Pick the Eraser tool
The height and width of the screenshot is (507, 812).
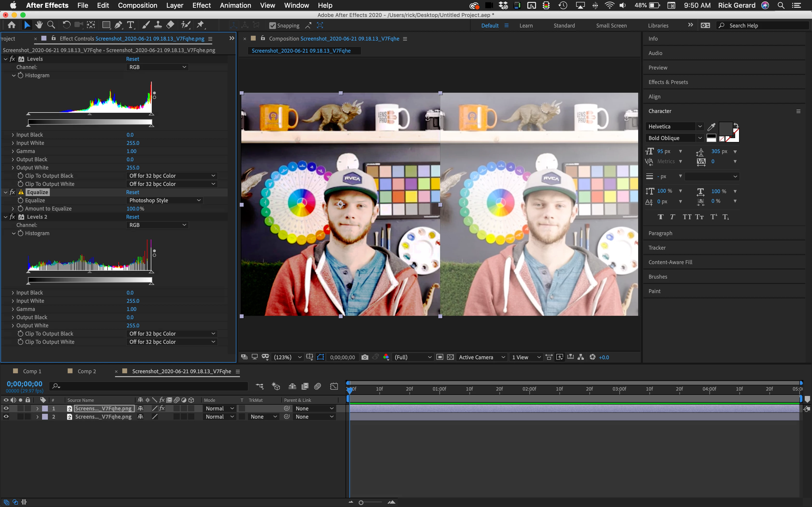point(170,25)
